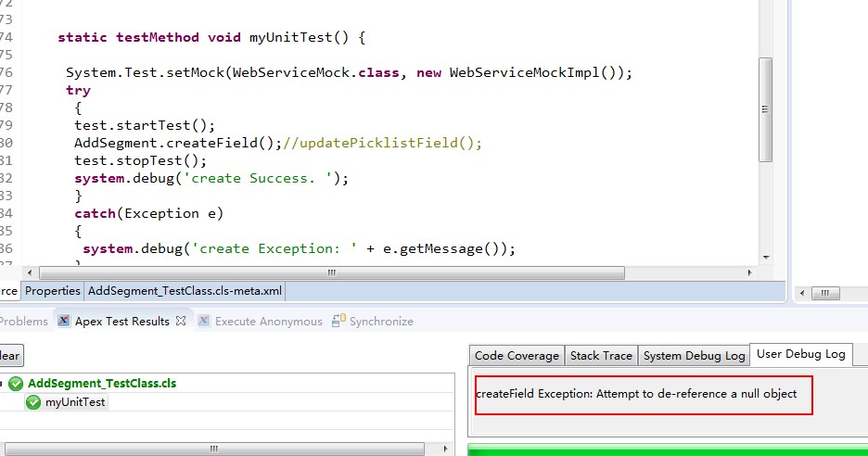This screenshot has width=868, height=456.
Task: Click the editor horizontal scrollbar left arrow
Action: tap(30, 272)
